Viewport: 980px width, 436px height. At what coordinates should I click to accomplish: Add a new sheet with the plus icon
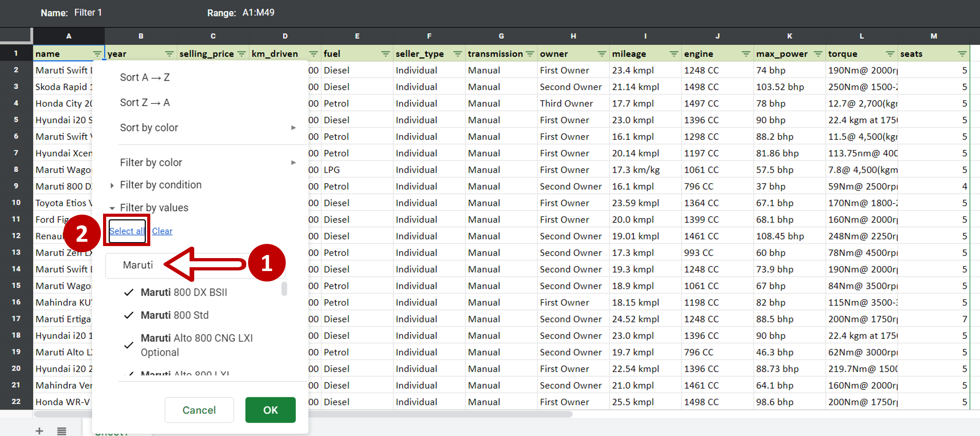[39, 431]
